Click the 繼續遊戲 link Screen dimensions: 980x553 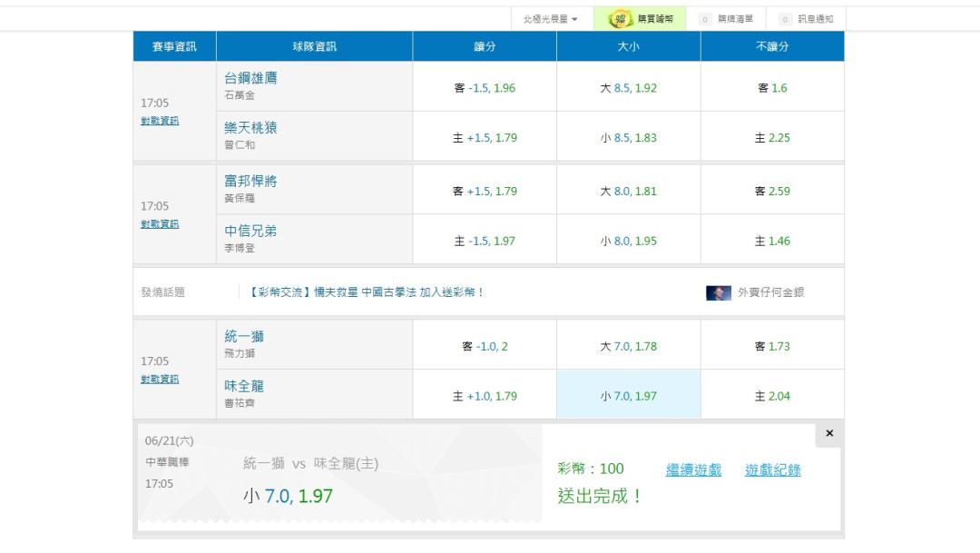693,469
